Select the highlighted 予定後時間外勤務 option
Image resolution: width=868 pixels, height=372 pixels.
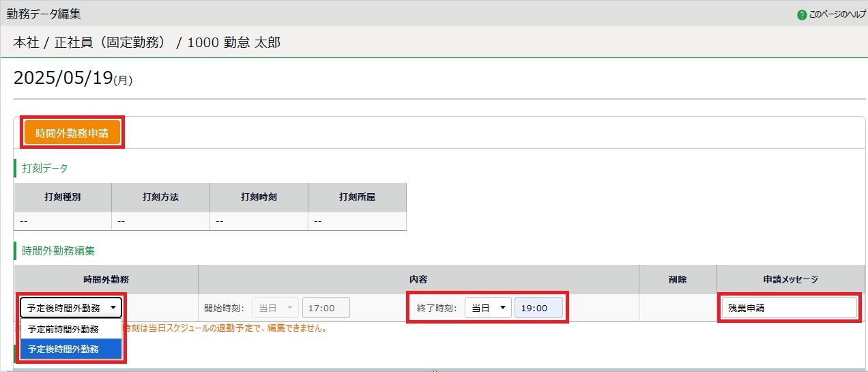click(x=63, y=349)
